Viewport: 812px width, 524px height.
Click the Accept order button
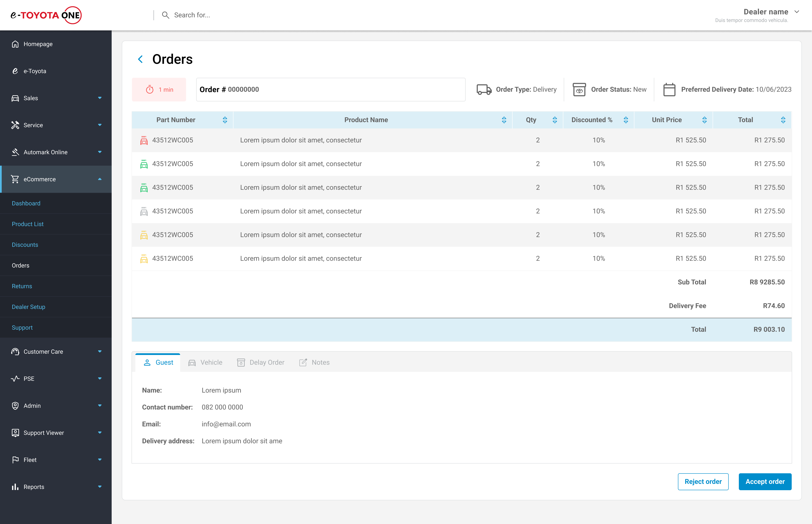click(765, 482)
